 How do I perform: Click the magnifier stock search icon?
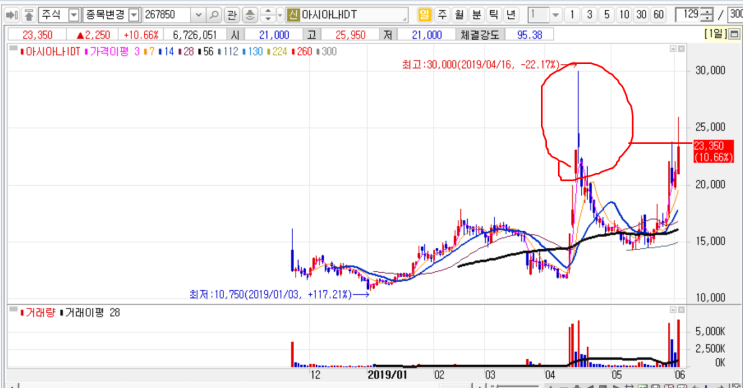point(214,15)
